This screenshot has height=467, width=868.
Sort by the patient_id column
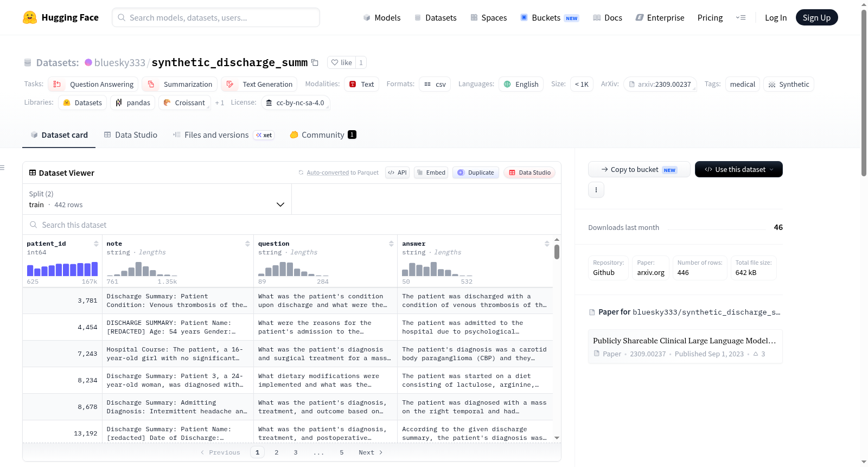point(96,244)
